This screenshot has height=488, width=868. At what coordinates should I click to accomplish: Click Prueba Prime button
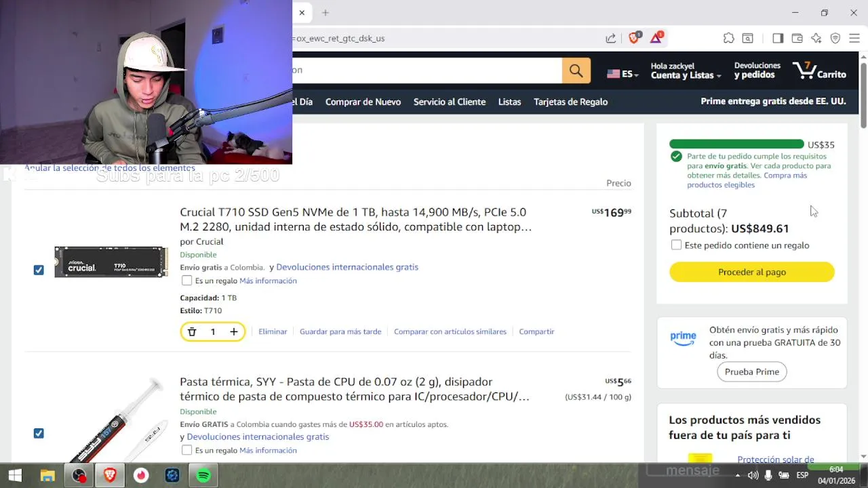point(751,371)
